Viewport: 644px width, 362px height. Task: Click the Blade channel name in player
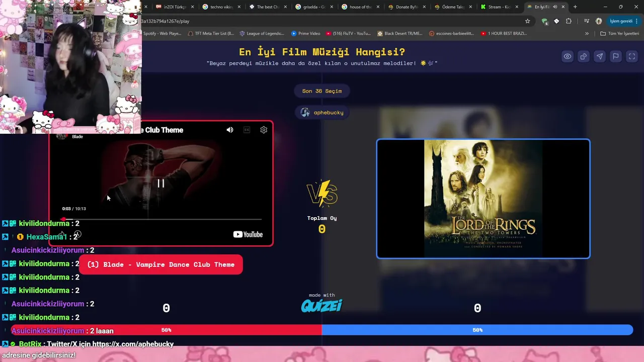77,137
